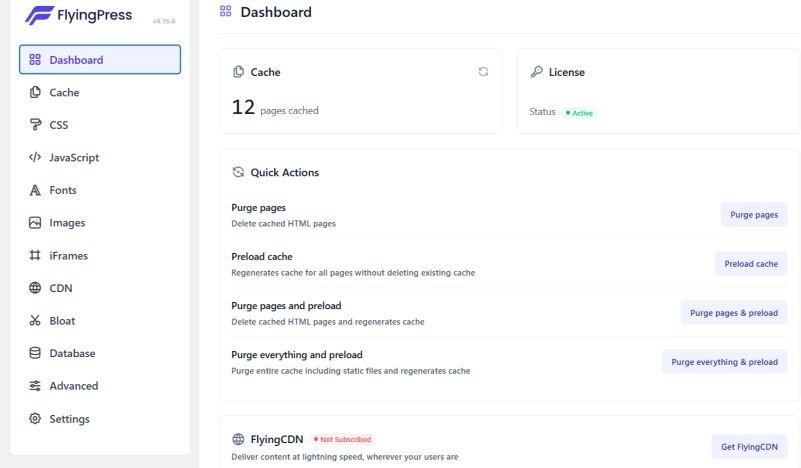The height and width of the screenshot is (468, 801).
Task: Switch to the Fonts section
Action: click(100, 190)
